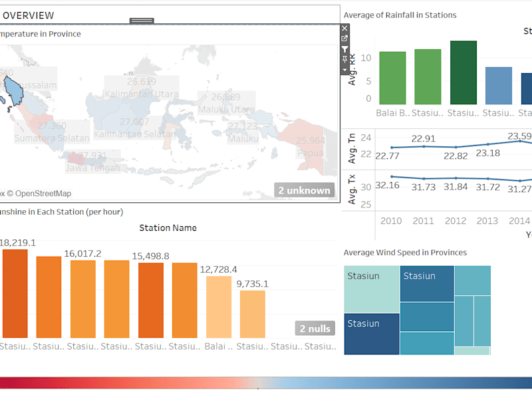The image size is (532, 399).
Task: Click the 2 nulls indicator
Action: coord(315,329)
